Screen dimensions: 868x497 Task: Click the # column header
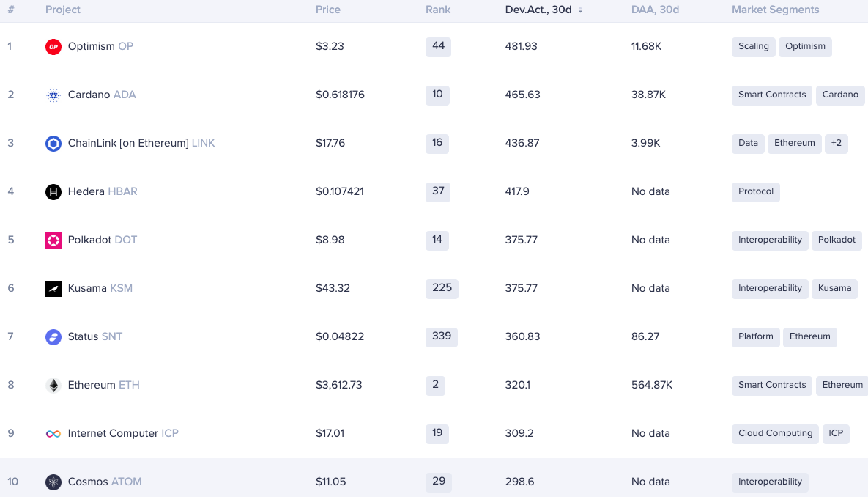tap(11, 10)
